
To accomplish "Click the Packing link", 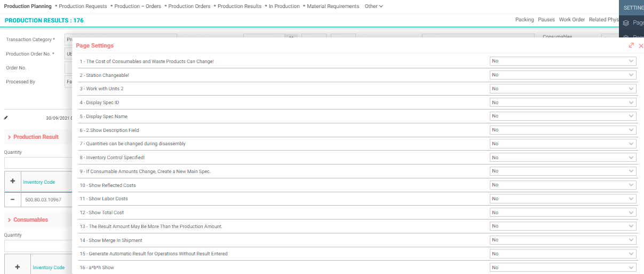I will pos(524,20).
